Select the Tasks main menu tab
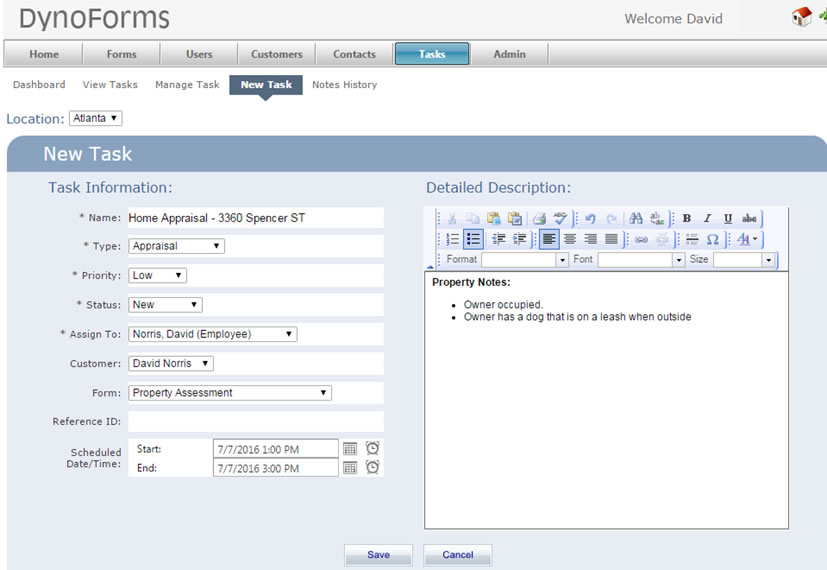The height and width of the screenshot is (570, 827). coord(432,54)
